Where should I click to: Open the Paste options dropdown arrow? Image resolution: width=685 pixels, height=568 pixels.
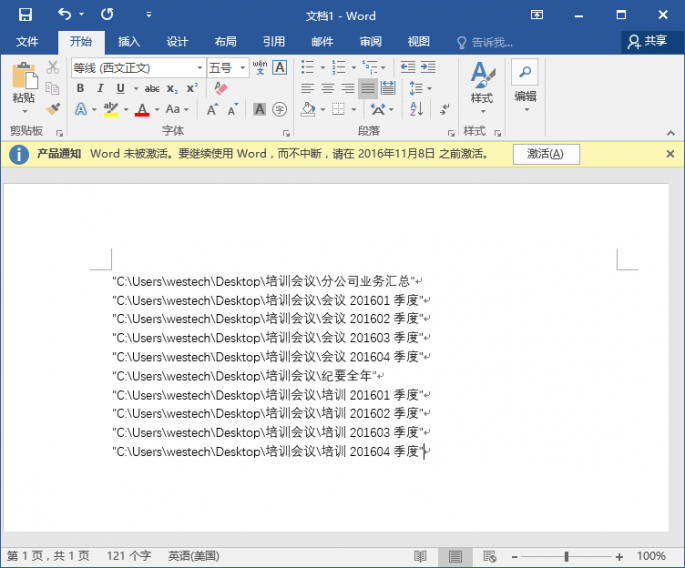coord(24,111)
